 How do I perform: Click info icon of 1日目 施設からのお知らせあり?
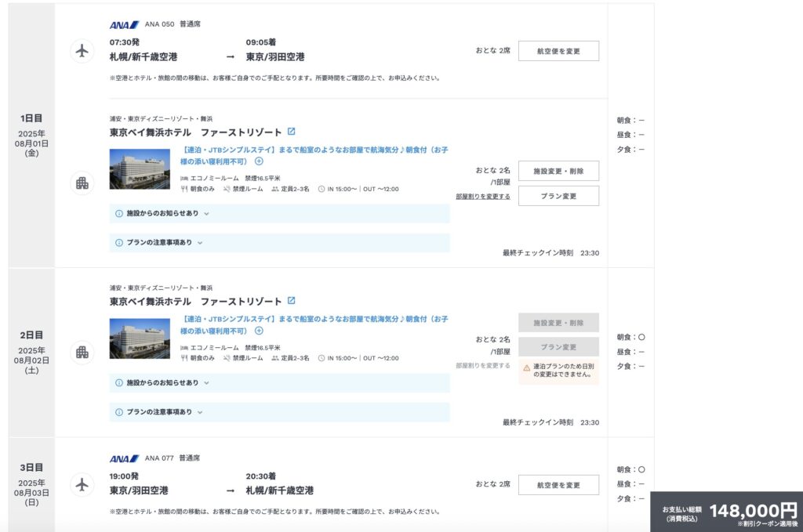119,213
